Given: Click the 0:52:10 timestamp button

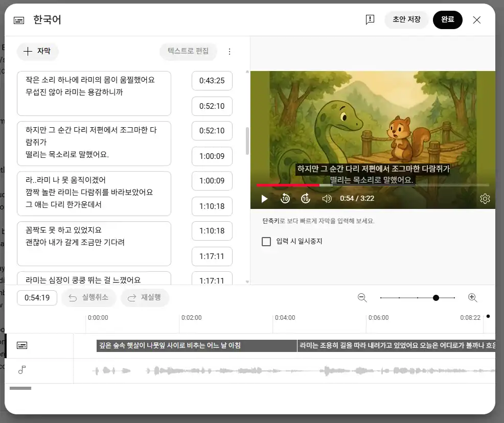Looking at the screenshot, I should coord(212,106).
